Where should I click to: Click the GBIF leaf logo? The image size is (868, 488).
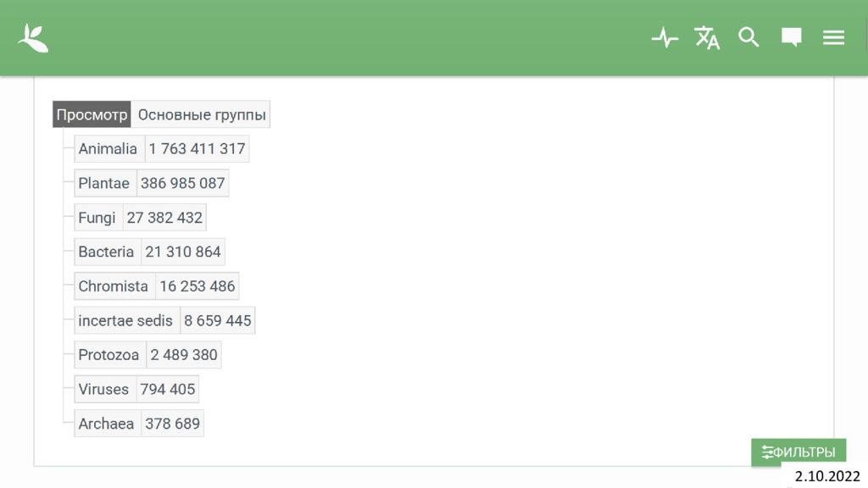pos(33,38)
